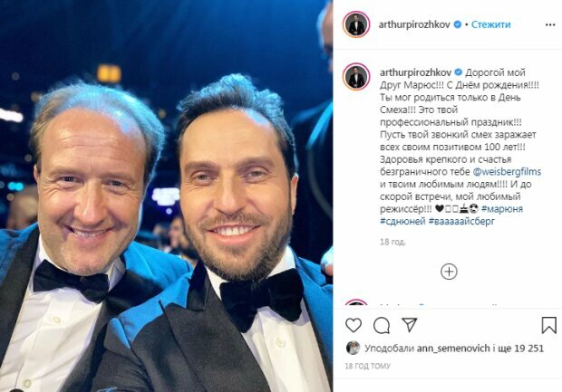Open arthurpirozhkov username in header

tap(414, 24)
